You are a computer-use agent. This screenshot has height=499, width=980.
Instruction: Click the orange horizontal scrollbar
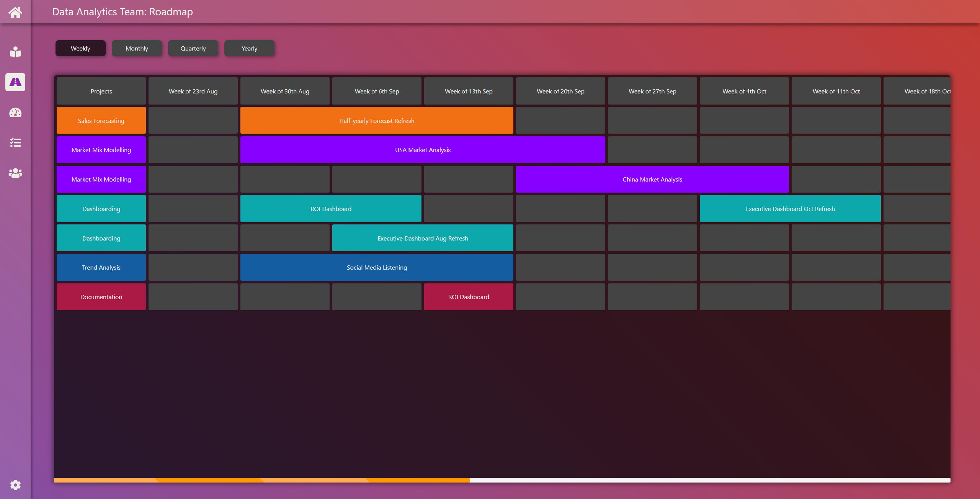pos(262,480)
